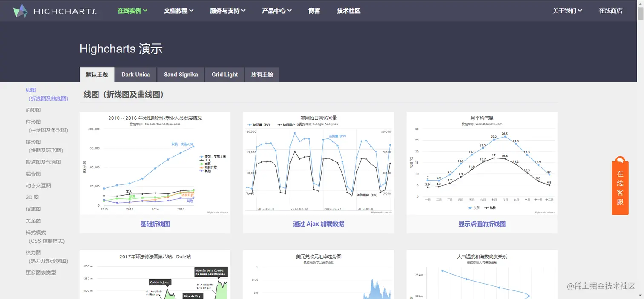The image size is (644, 299).
Task: Expand the 关于我们 dropdown
Action: click(567, 11)
